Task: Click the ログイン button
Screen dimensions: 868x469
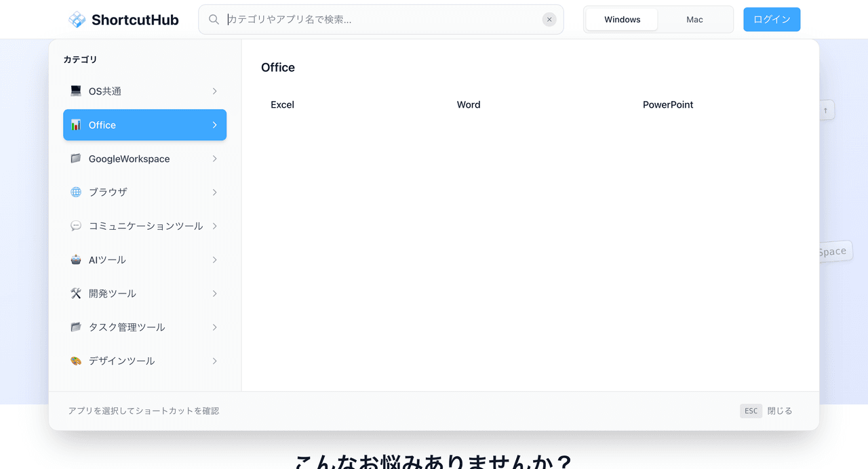Action: (772, 20)
